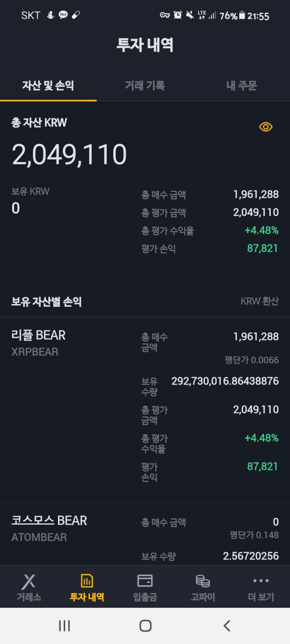Tap the total asset value 2,049,110
290x644 pixels.
(69, 155)
